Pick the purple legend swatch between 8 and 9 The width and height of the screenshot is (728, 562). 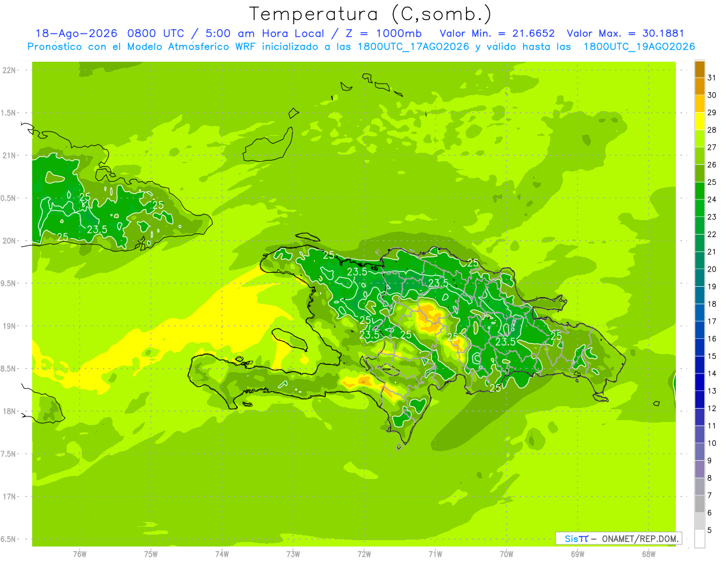[x=699, y=470]
